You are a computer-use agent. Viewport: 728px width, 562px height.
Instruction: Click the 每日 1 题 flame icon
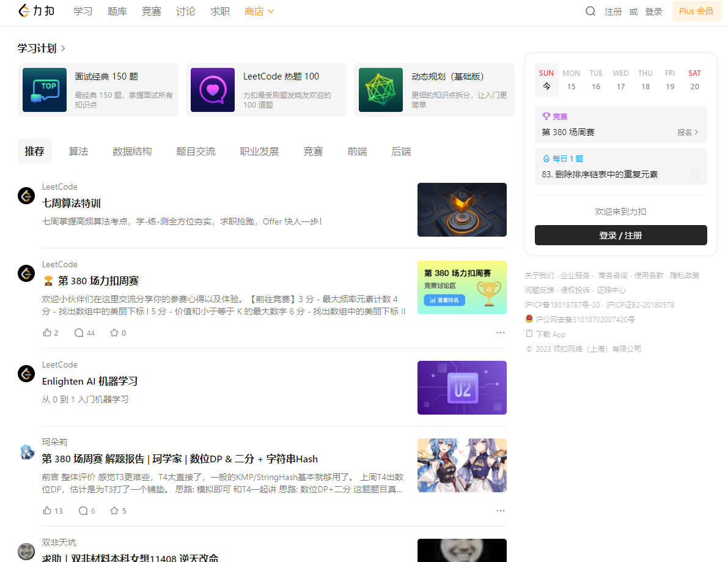[x=546, y=158]
